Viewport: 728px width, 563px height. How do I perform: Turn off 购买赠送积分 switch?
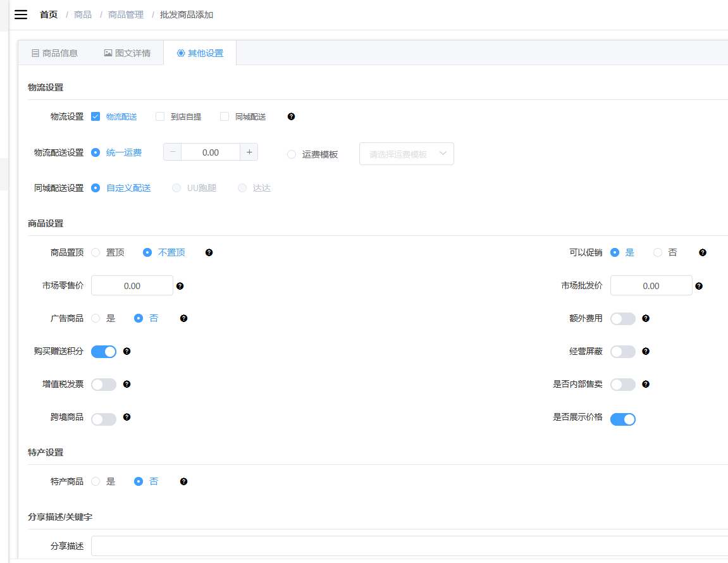click(x=104, y=352)
